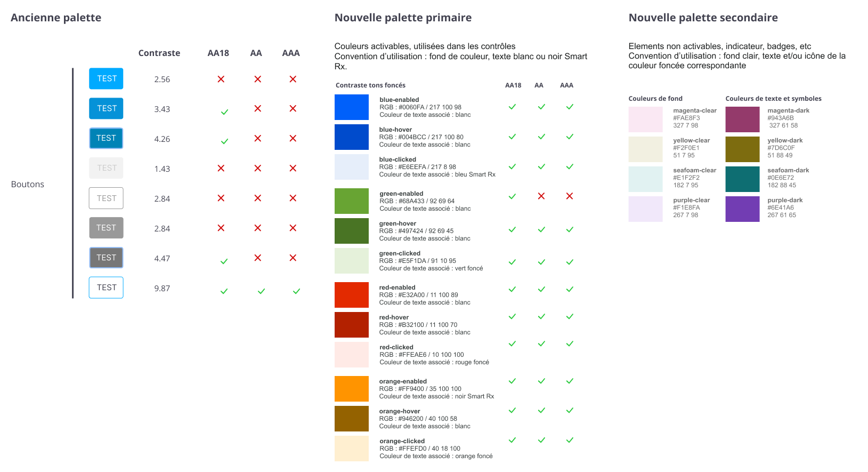Viewport: 868px width, 472px height.
Task: Choose the seafoam-clear background swatch
Action: tap(645, 179)
